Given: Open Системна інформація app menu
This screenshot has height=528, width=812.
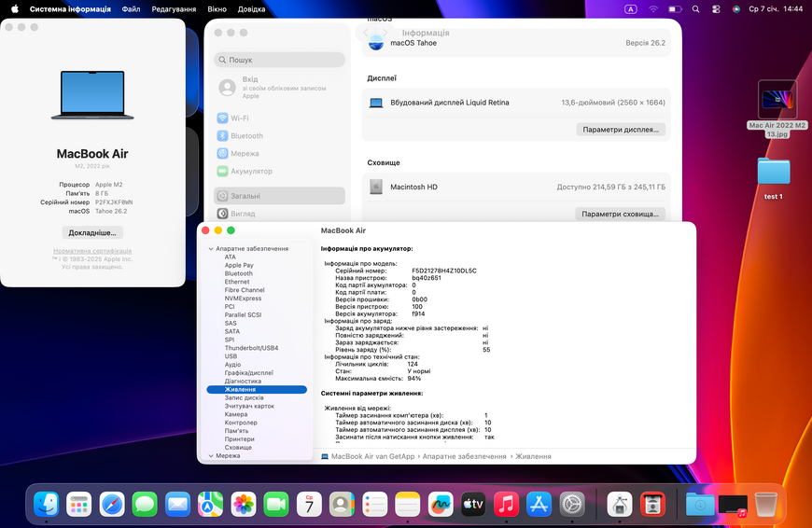Looking at the screenshot, I should (70, 8).
